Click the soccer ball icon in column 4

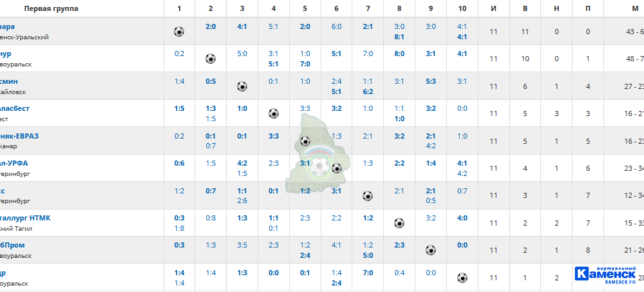pos(274,113)
